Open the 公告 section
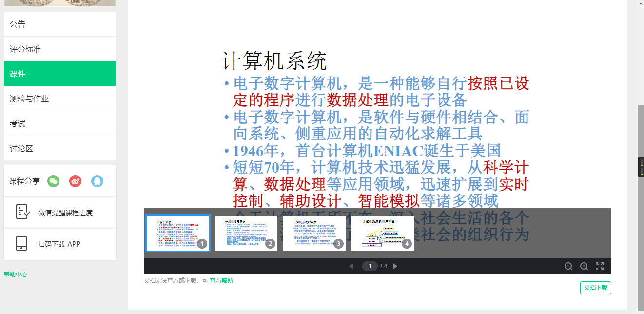This screenshot has height=314, width=644. (x=17, y=24)
